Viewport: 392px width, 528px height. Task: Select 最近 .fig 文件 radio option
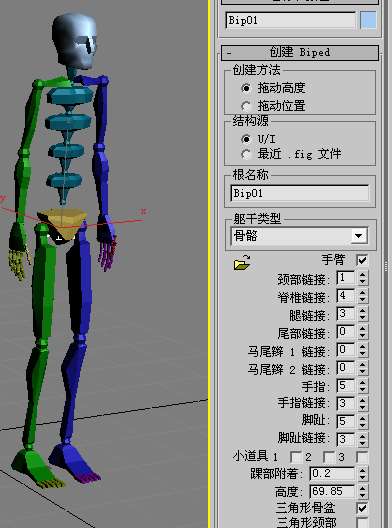[291, 154]
